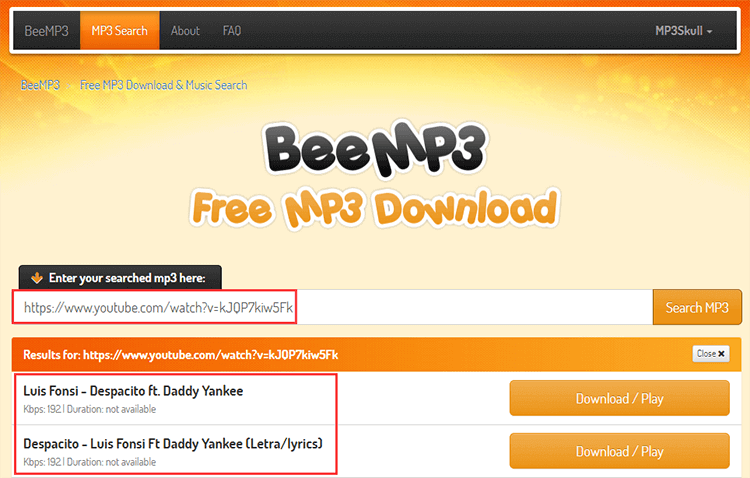The width and height of the screenshot is (750, 478).
Task: Open the BeeMP3 brand link in navbar
Action: coord(46,31)
